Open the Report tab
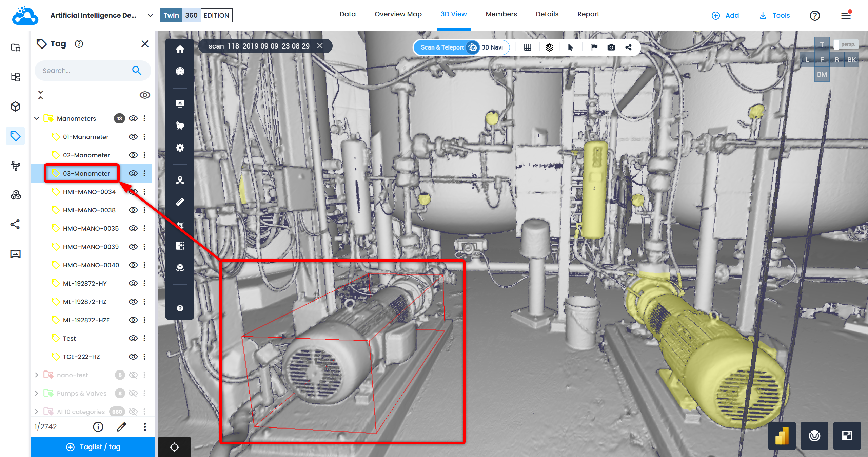The width and height of the screenshot is (868, 457). 588,14
